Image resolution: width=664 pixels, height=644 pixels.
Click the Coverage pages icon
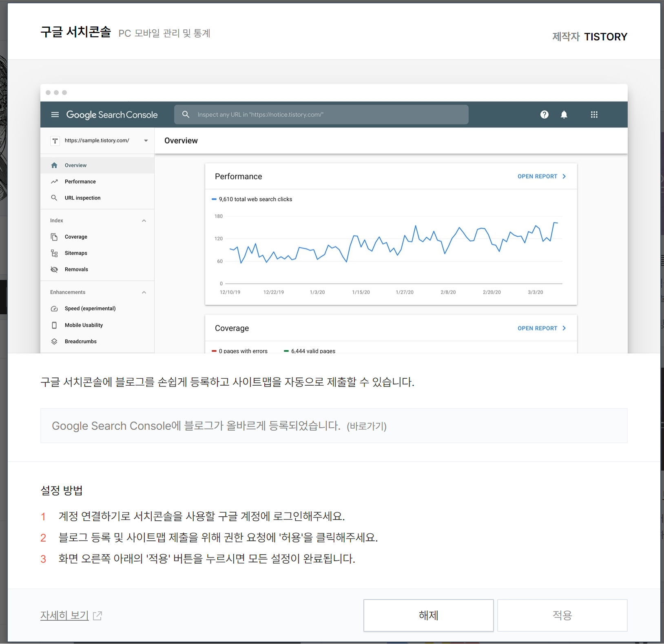(54, 237)
